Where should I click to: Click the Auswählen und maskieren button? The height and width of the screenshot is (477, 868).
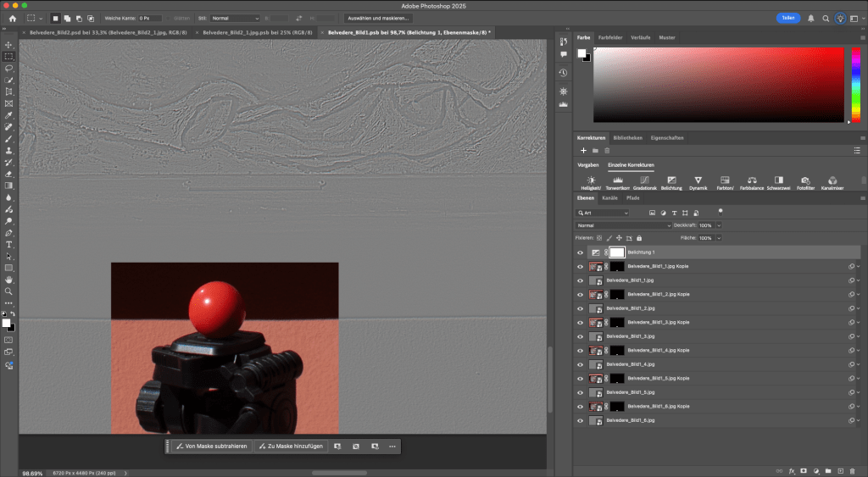click(378, 18)
